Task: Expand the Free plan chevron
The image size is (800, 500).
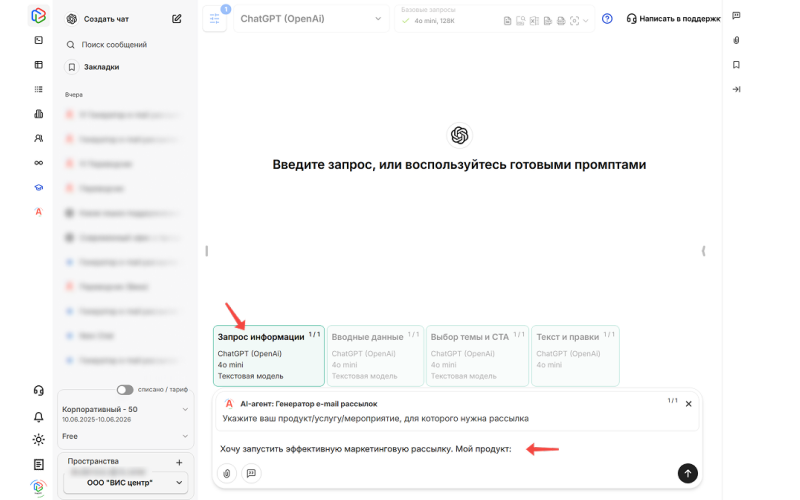Action: coord(185,436)
